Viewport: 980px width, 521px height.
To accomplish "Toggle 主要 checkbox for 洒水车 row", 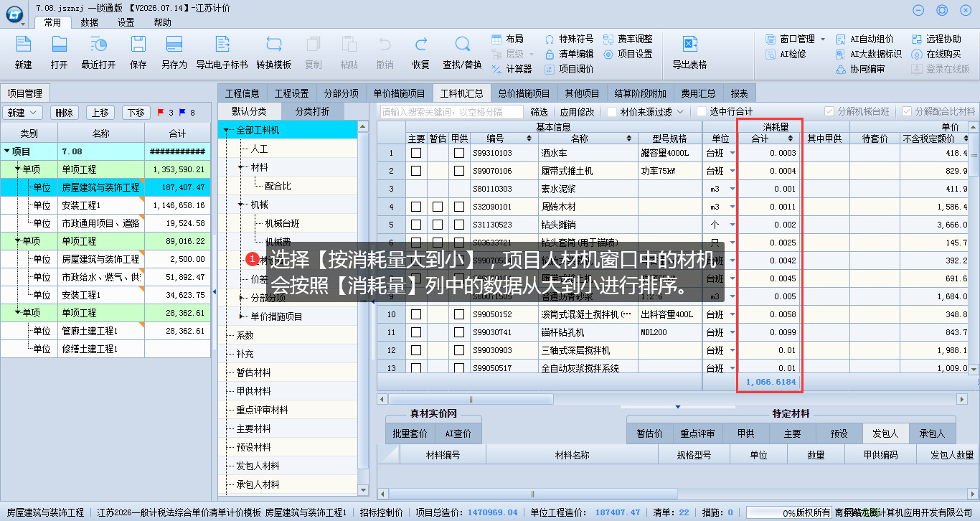I will pos(416,153).
